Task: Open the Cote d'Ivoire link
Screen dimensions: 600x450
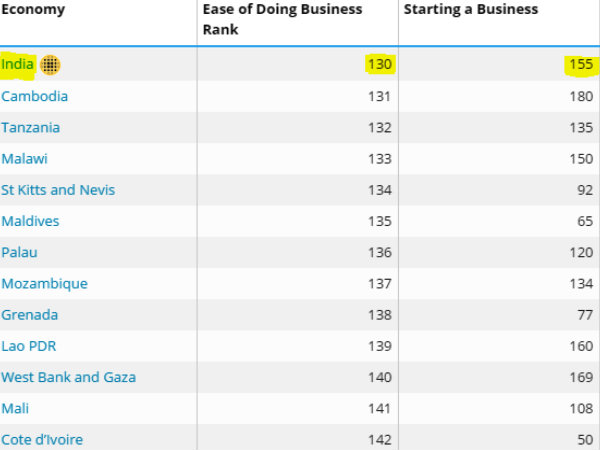Action: coord(42,440)
